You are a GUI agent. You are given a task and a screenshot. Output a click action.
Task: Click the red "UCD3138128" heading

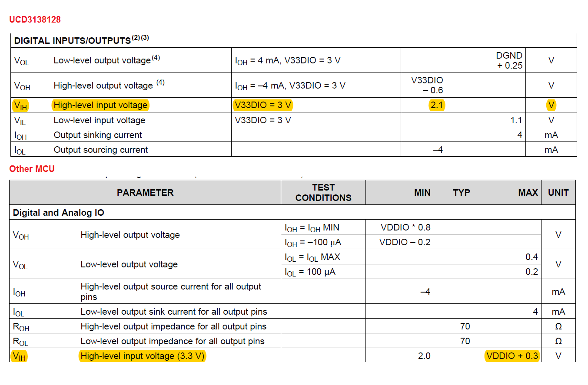pos(35,20)
